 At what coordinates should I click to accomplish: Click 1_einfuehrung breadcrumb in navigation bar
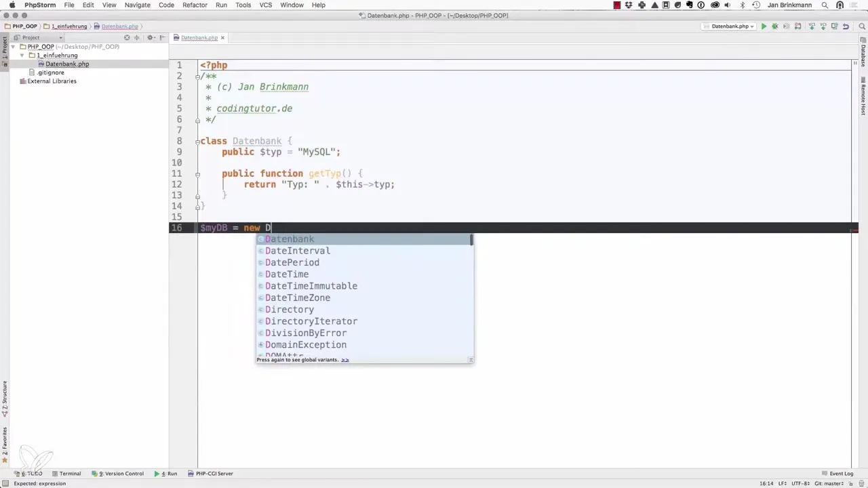pyautogui.click(x=66, y=26)
